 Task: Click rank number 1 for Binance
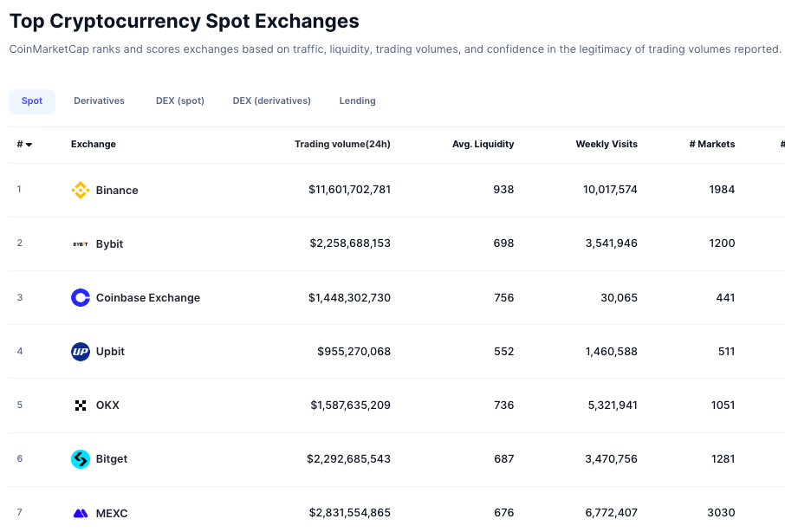(19, 189)
